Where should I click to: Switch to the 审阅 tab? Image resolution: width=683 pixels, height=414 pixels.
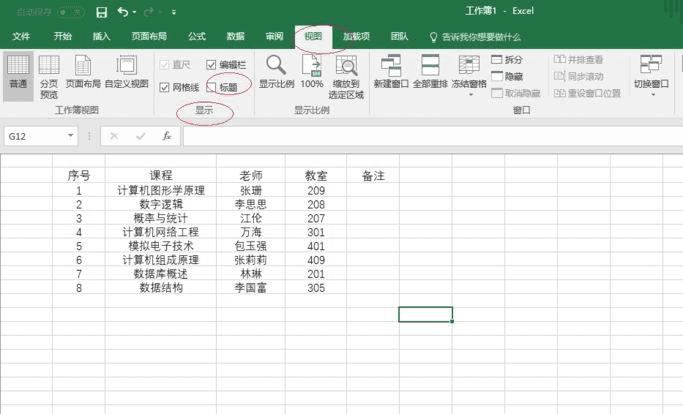point(274,36)
